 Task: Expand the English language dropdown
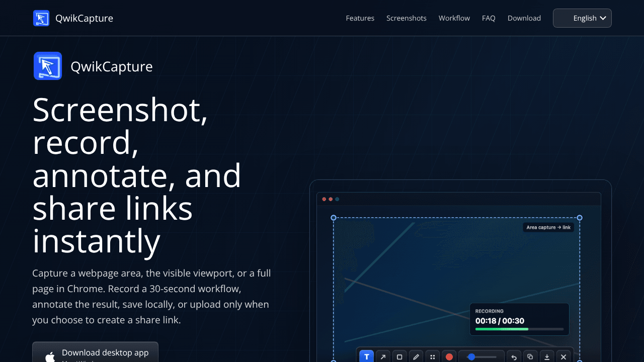coord(582,18)
